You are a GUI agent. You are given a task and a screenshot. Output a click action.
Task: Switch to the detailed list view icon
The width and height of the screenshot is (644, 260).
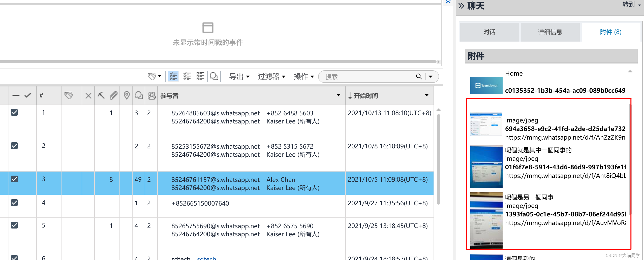(x=200, y=76)
